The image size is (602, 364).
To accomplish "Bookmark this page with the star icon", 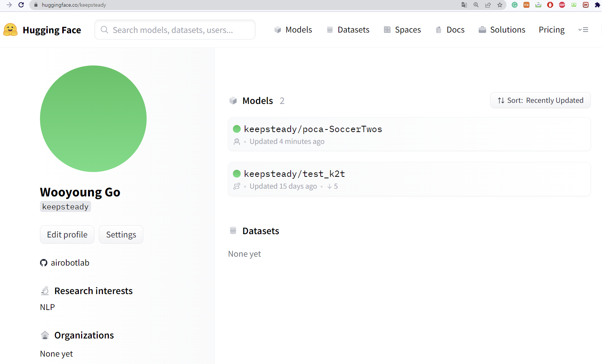I will (500, 5).
